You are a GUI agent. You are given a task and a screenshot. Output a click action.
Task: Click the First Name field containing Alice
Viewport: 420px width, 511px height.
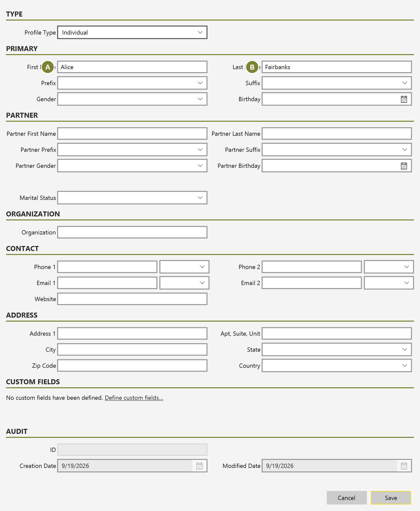(x=132, y=67)
